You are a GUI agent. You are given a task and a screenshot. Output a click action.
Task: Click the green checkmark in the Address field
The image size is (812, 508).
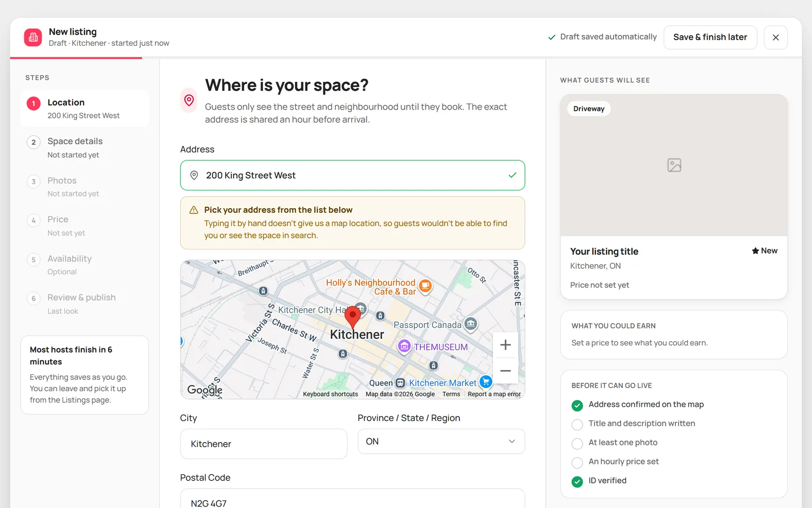click(x=513, y=175)
